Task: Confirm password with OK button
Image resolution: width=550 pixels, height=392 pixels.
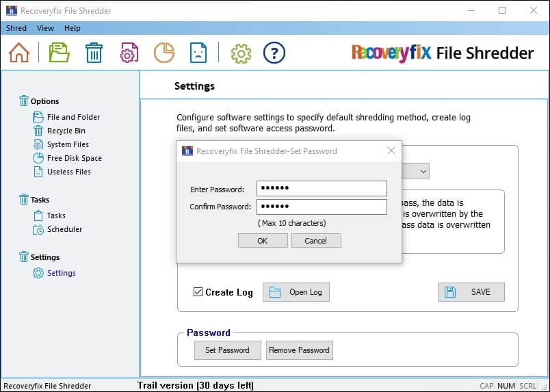Action: pyautogui.click(x=263, y=241)
